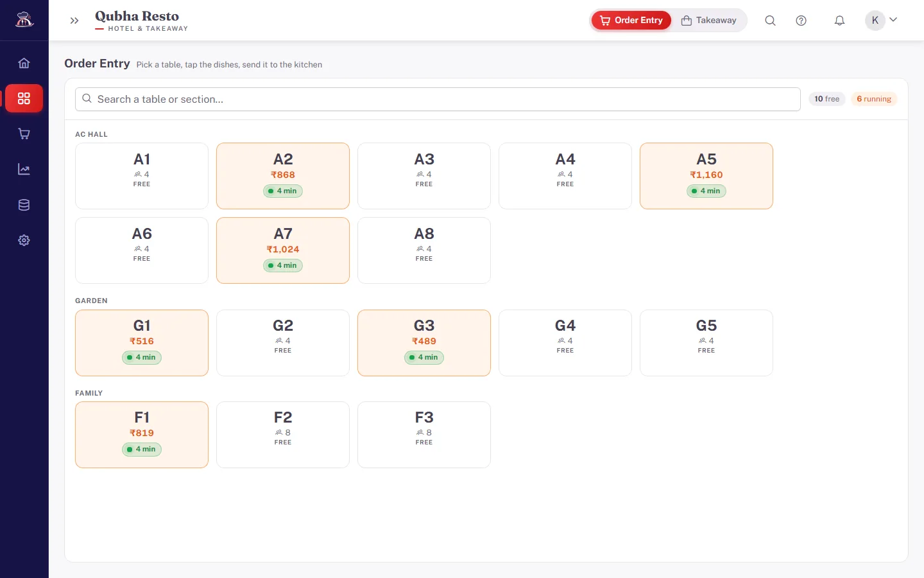Click the Qubha Resto brand title
This screenshot has height=578, width=924.
[137, 16]
